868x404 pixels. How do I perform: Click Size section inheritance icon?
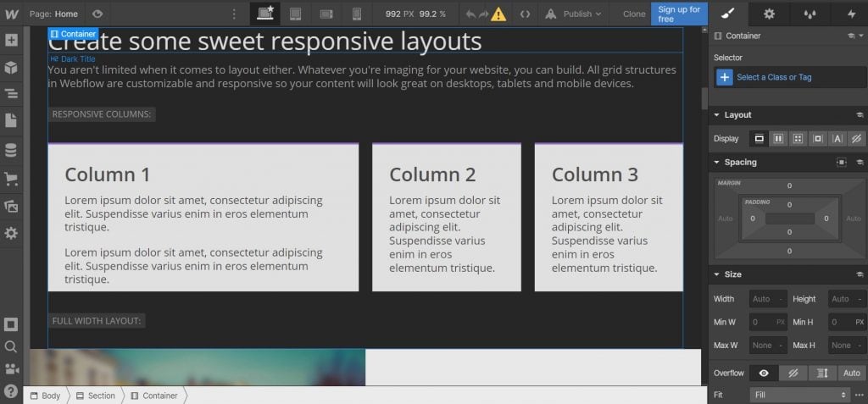(x=860, y=274)
